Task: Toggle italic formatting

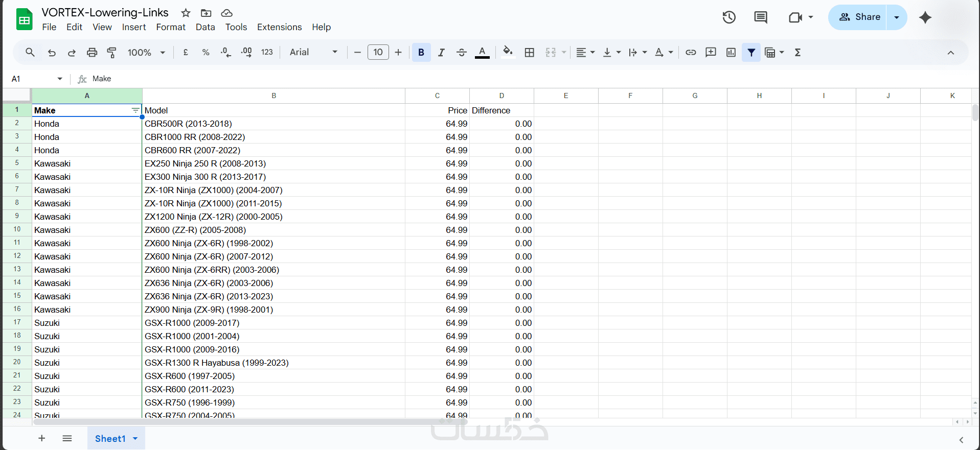Action: point(441,52)
